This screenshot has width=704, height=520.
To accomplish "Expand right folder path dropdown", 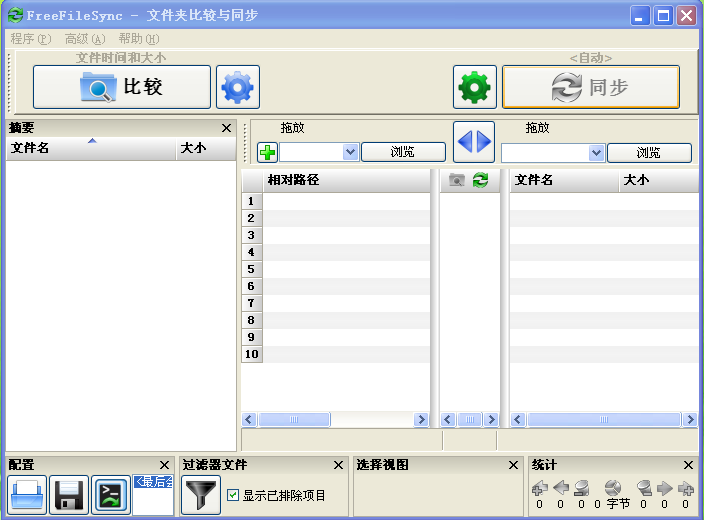I will pos(596,153).
